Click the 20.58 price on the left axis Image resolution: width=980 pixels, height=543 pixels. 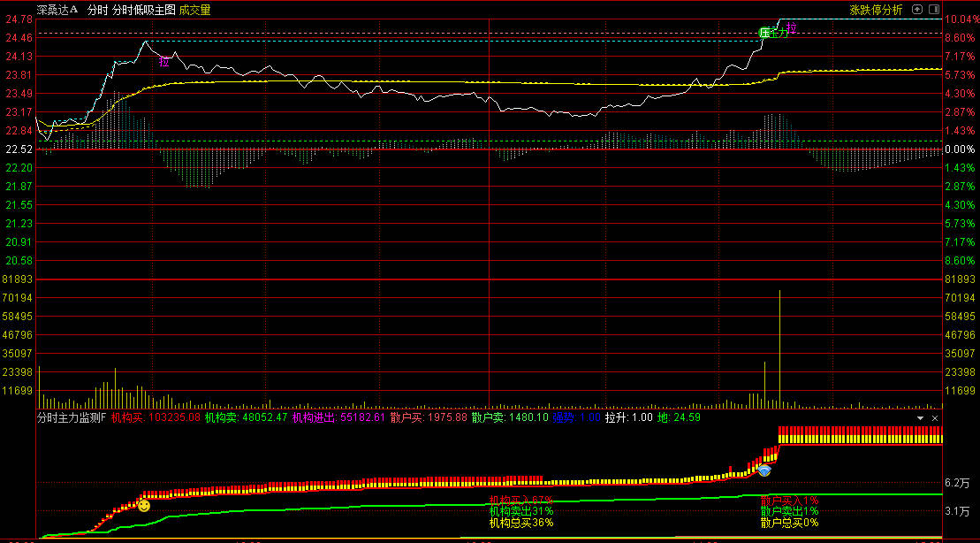[19, 260]
